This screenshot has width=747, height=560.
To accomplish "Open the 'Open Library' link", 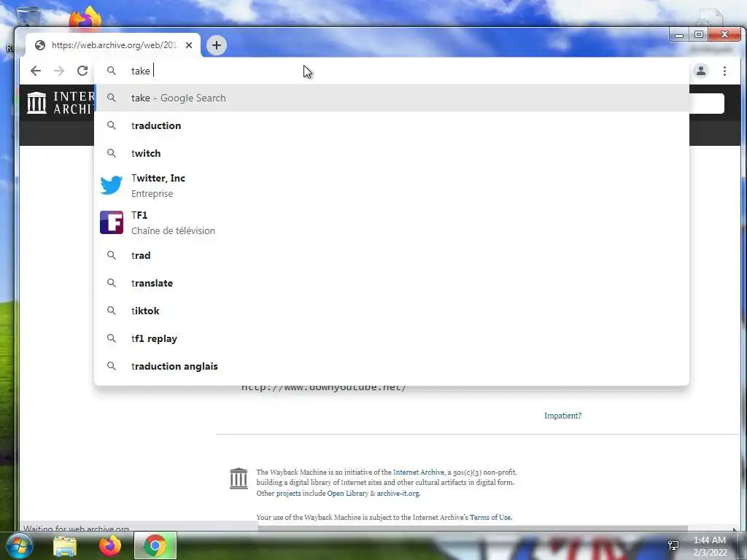I will coord(348,494).
